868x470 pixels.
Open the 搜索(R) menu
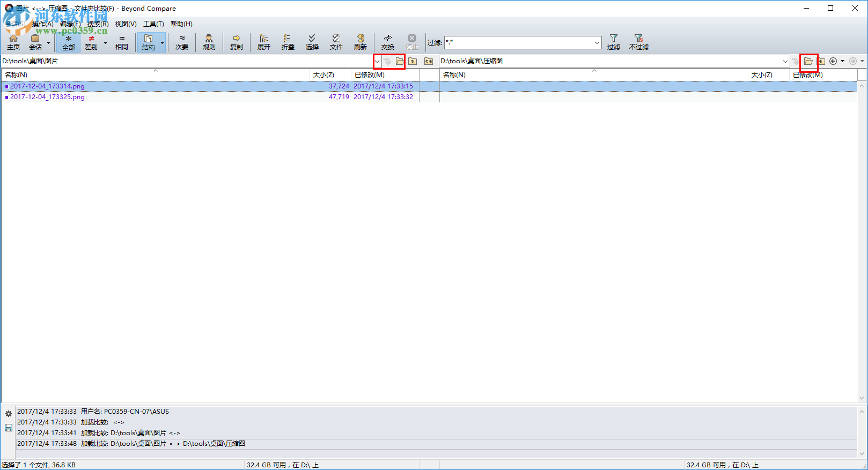click(x=98, y=24)
